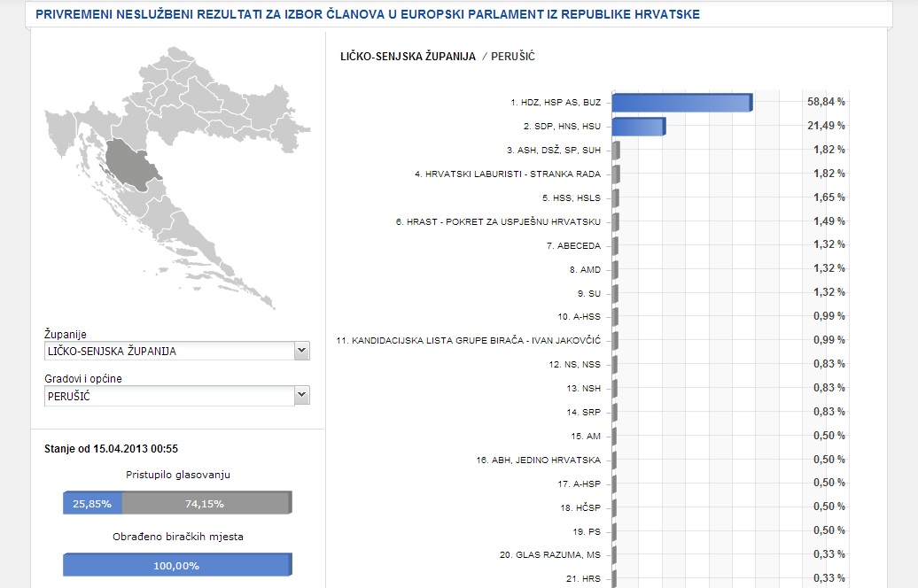Click the 21,49 % value
918x588 pixels.
click(826, 126)
